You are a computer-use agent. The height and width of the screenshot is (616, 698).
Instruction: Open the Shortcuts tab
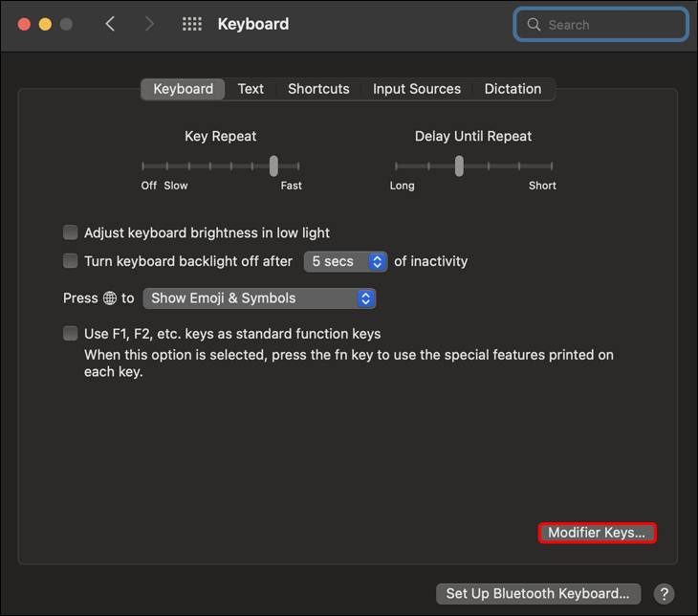pyautogui.click(x=318, y=89)
